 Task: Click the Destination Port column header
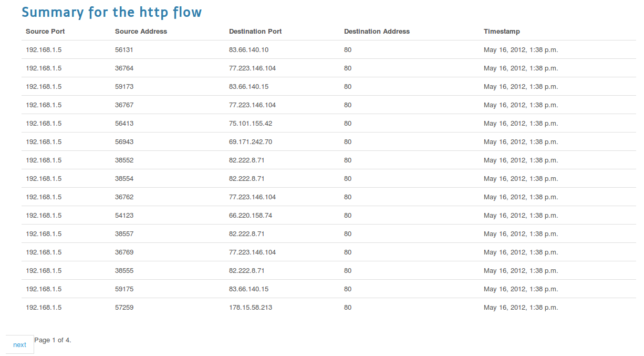[x=255, y=32]
